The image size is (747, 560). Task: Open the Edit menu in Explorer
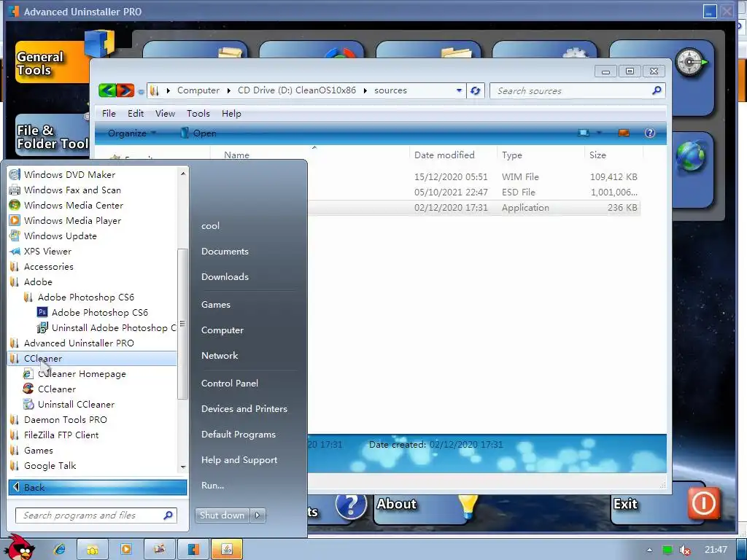click(136, 113)
